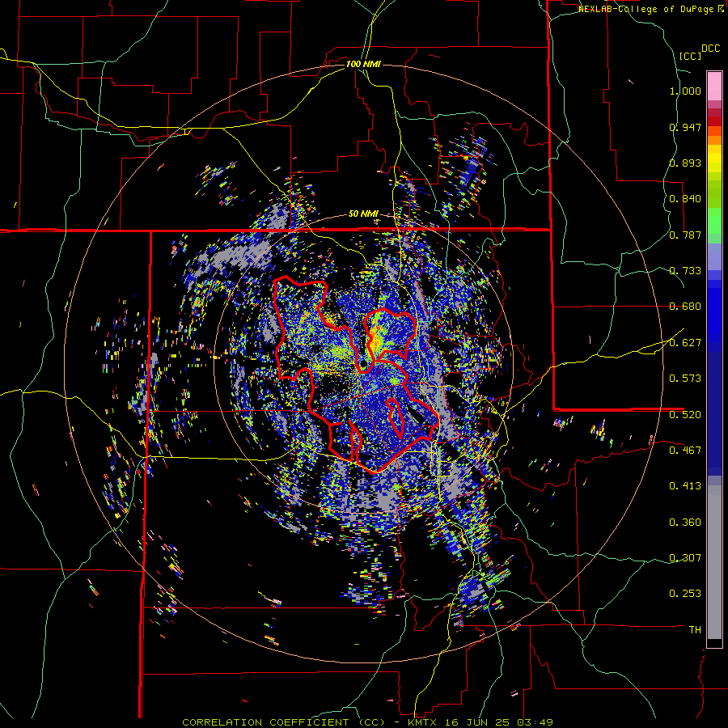Click the 0.573 legend value

click(x=685, y=379)
